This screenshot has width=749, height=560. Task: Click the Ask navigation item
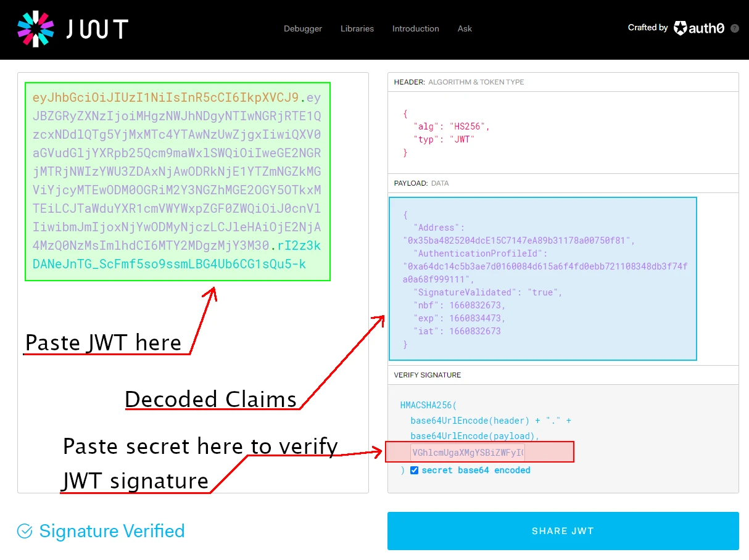point(465,28)
